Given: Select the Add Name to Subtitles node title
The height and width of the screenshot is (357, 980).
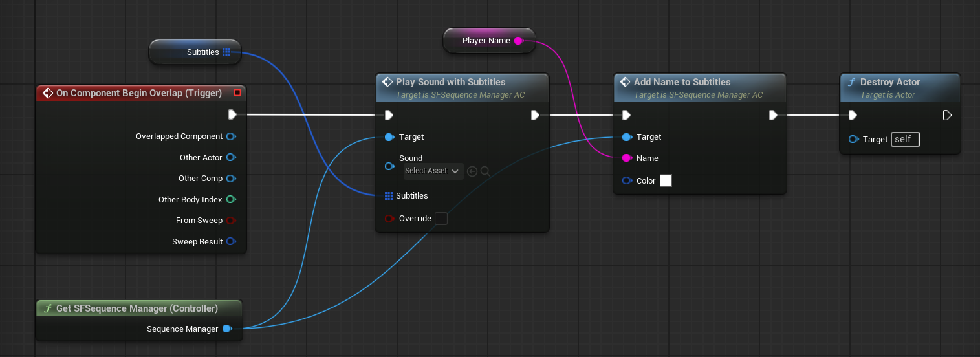Looking at the screenshot, I should [682, 82].
